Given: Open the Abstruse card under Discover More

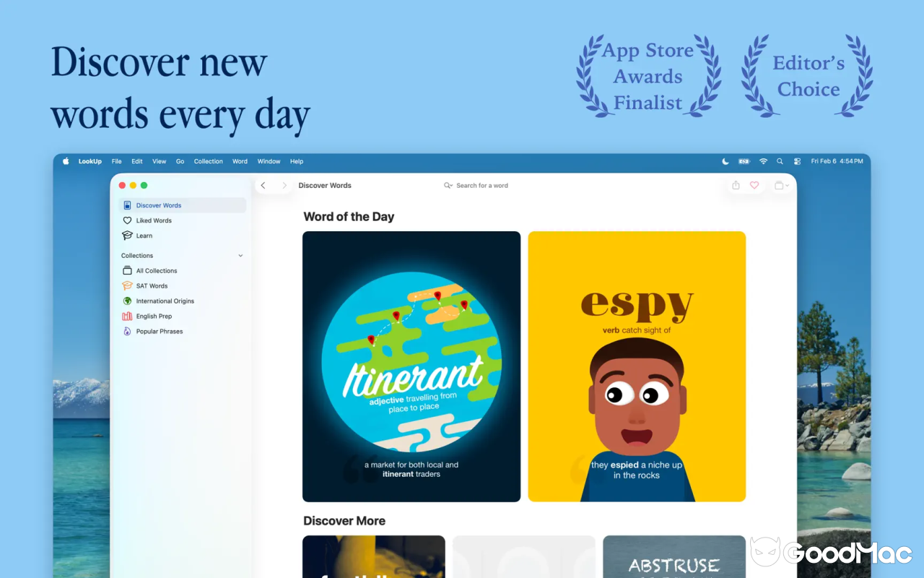Looking at the screenshot, I should tap(674, 556).
